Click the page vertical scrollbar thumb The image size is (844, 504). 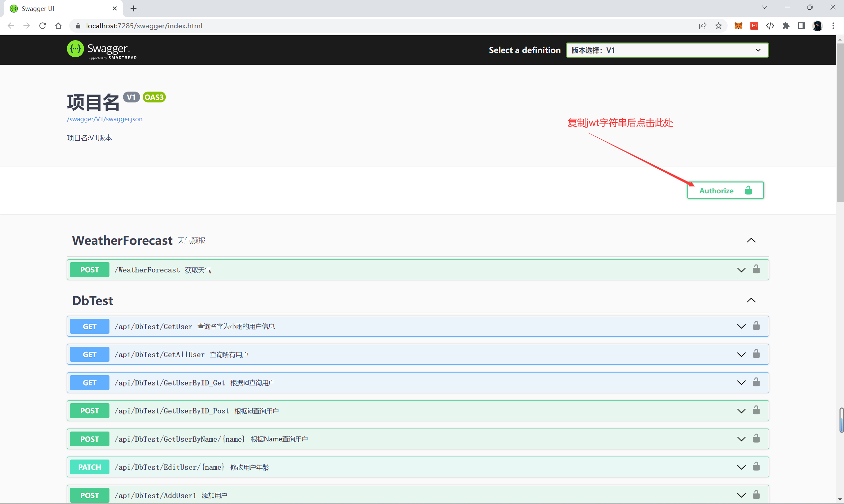(x=840, y=122)
